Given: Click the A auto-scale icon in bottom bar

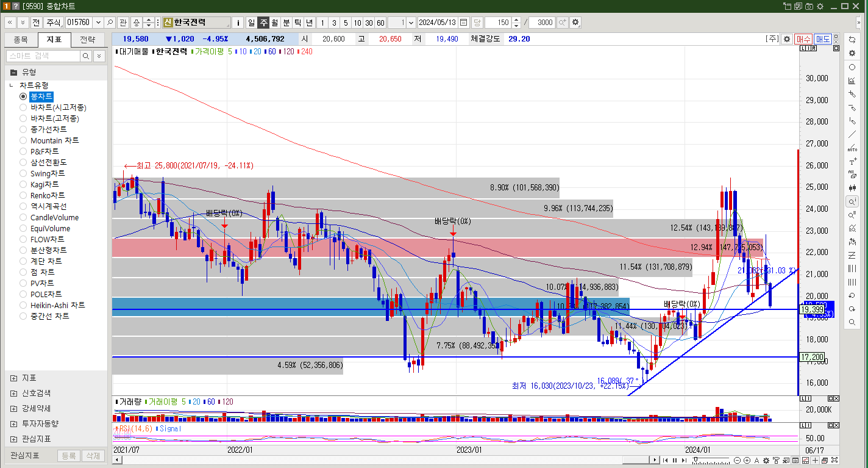Looking at the screenshot, I should pos(756,461).
